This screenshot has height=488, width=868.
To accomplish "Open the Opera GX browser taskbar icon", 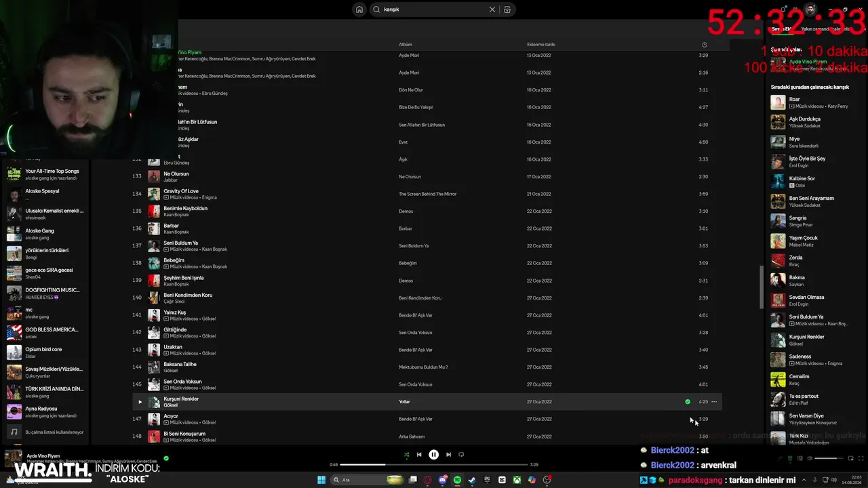I will (427, 480).
